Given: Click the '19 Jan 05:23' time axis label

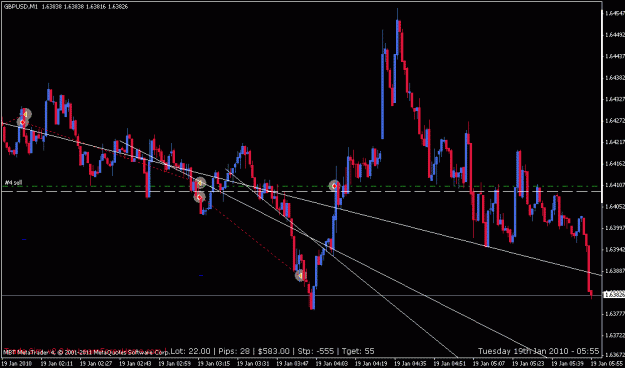Looking at the screenshot, I should pyautogui.click(x=527, y=363).
